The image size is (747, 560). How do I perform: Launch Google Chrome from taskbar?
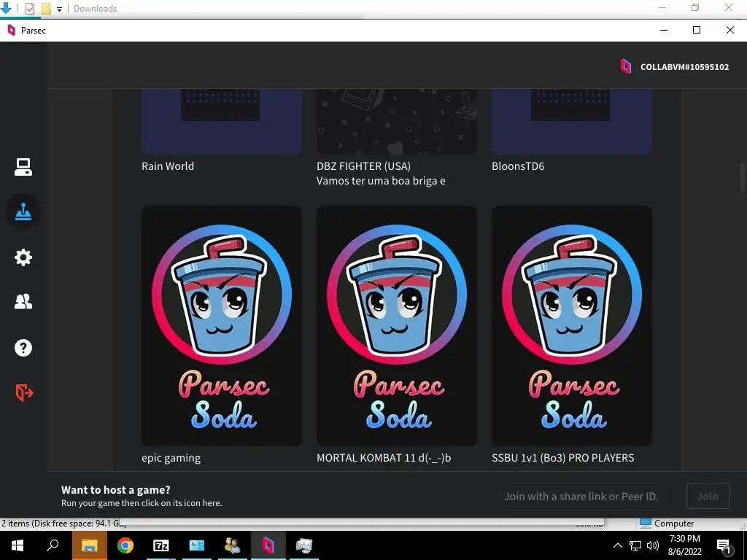pos(125,545)
